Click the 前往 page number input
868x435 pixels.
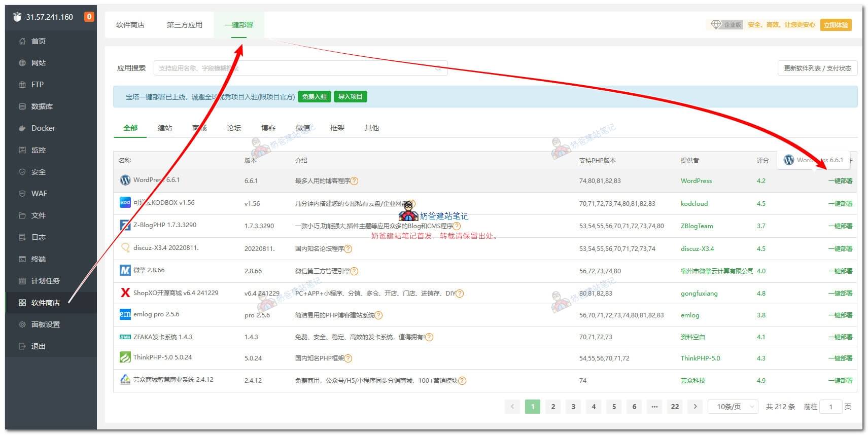[830, 407]
